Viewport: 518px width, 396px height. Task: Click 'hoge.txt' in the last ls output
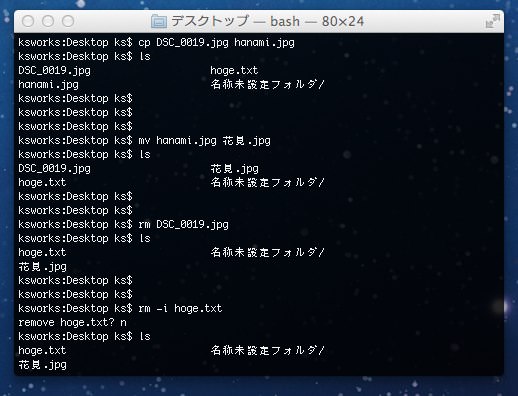coord(42,351)
